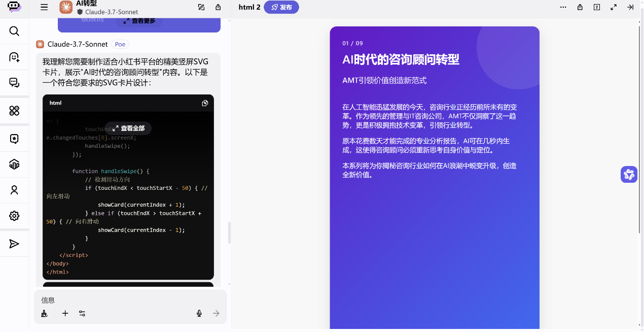Viewport: 644px width, 332px height.
Task: Click the floating purple assistant icon
Action: point(629,174)
